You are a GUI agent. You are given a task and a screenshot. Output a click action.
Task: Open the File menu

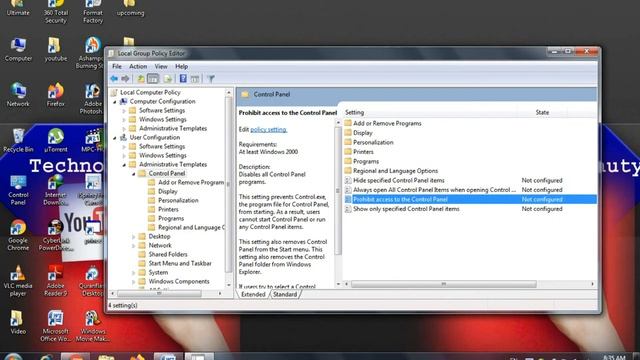click(x=117, y=66)
